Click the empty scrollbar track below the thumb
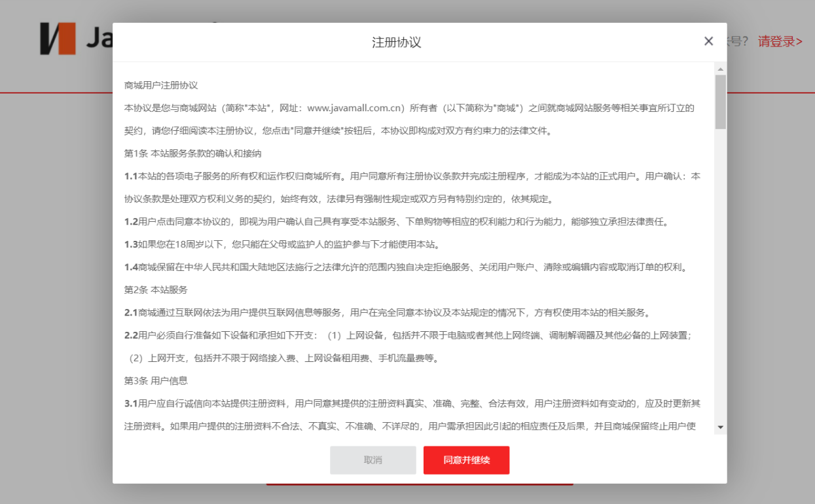Viewport: 815px width, 504px height. [x=720, y=275]
